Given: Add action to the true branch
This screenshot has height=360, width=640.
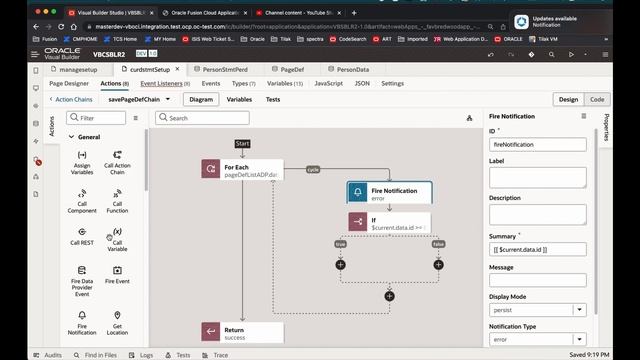Looking at the screenshot, I should click(x=340, y=264).
